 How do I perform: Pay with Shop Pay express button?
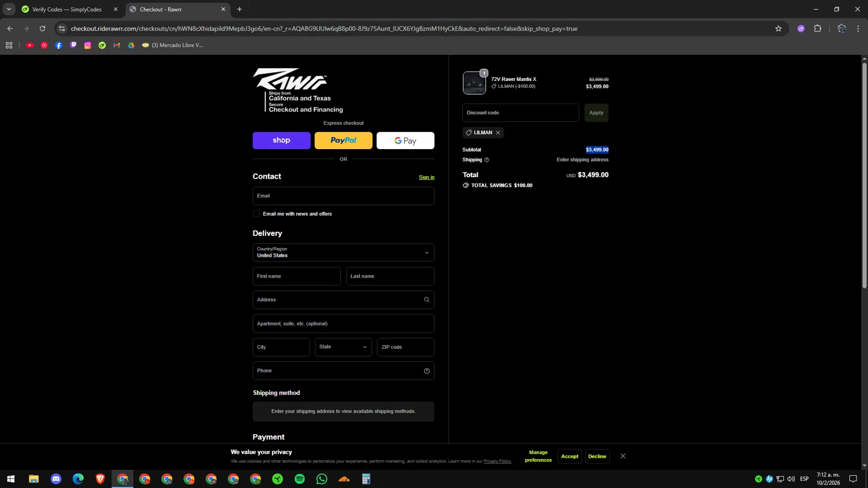tap(282, 141)
